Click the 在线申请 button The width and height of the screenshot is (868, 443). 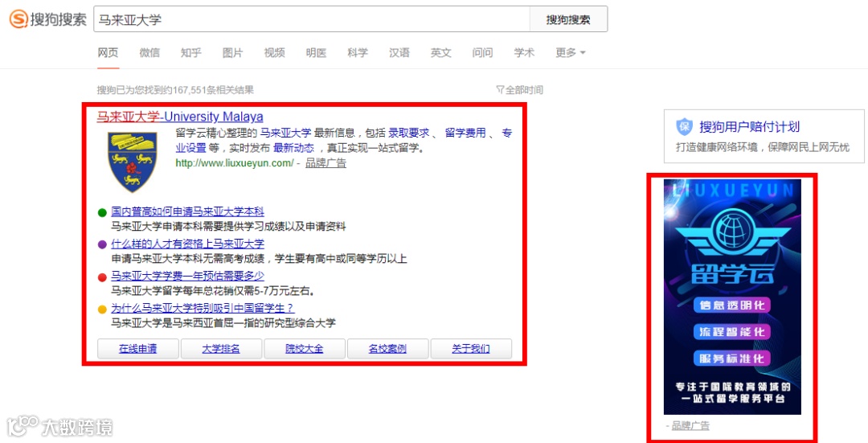click(x=138, y=349)
